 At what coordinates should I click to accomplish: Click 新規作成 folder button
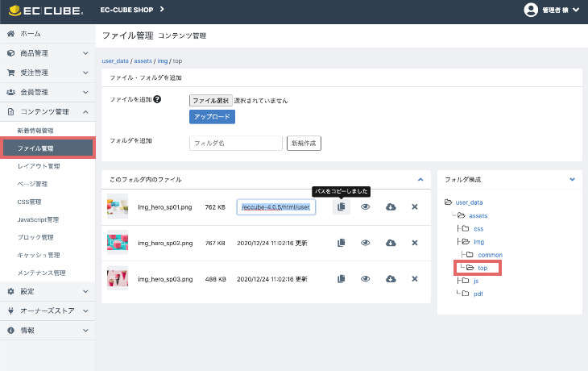(x=304, y=143)
